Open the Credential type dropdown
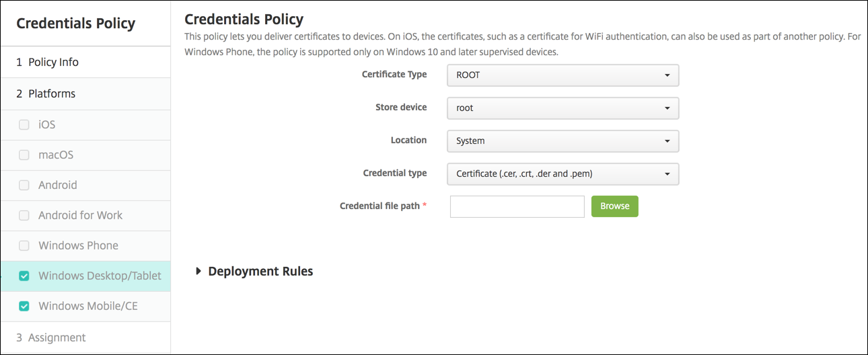Image resolution: width=868 pixels, height=355 pixels. pyautogui.click(x=563, y=173)
